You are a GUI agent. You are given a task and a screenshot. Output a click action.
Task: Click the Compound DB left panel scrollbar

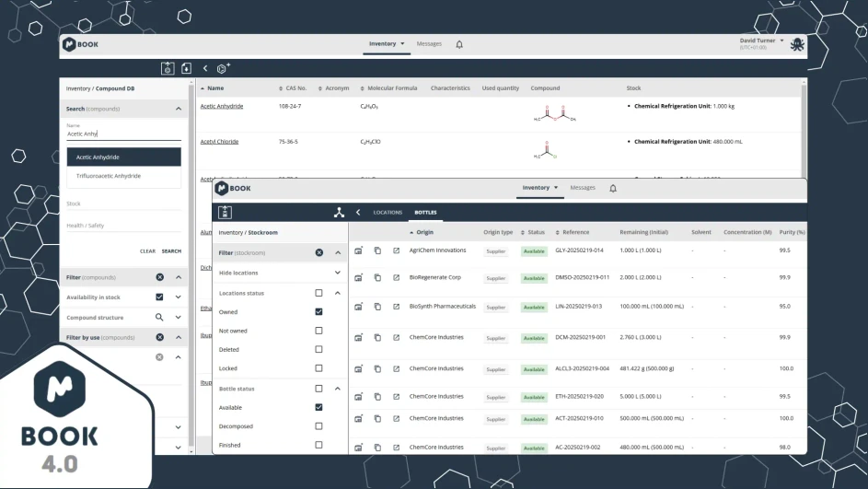coord(191,266)
